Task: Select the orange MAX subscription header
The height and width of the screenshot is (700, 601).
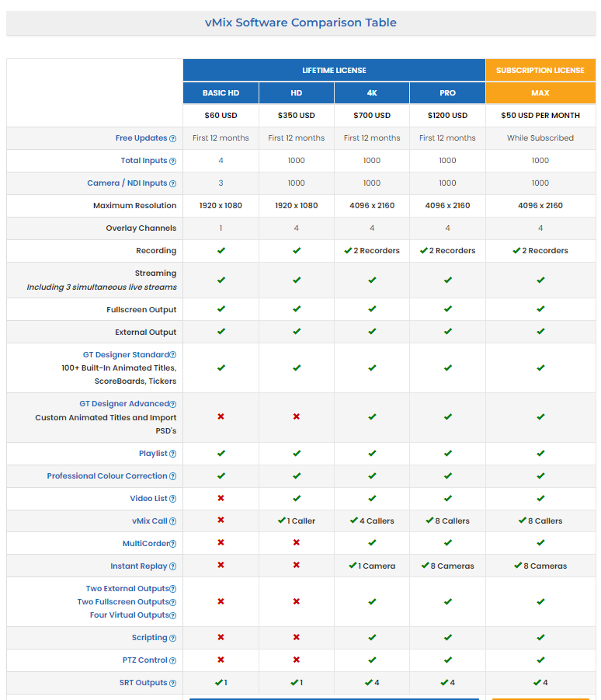Action: click(x=540, y=92)
